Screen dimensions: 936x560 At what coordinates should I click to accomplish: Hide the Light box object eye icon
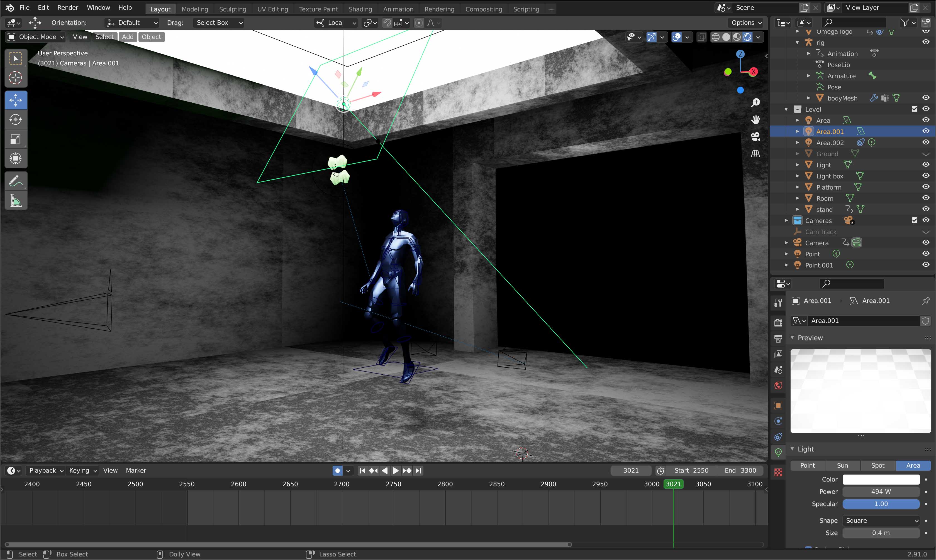tap(926, 175)
